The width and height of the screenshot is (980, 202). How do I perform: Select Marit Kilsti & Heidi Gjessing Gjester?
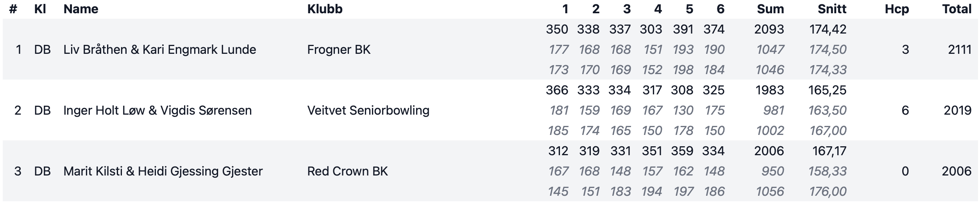[x=163, y=171]
